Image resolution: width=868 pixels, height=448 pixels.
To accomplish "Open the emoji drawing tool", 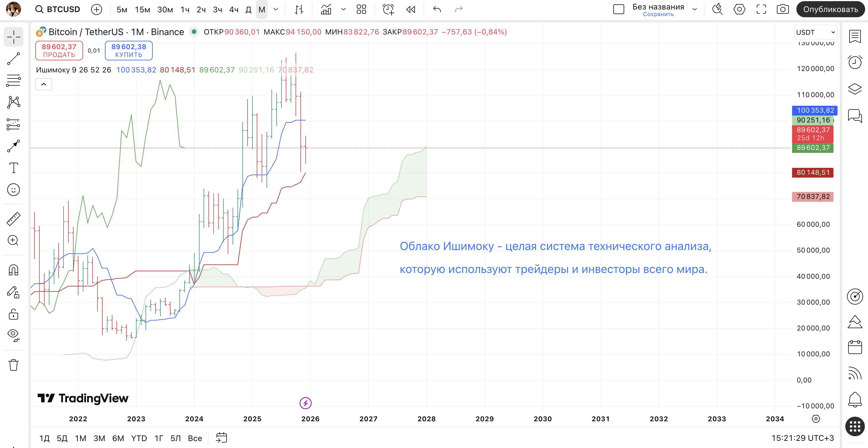I will 14,190.
